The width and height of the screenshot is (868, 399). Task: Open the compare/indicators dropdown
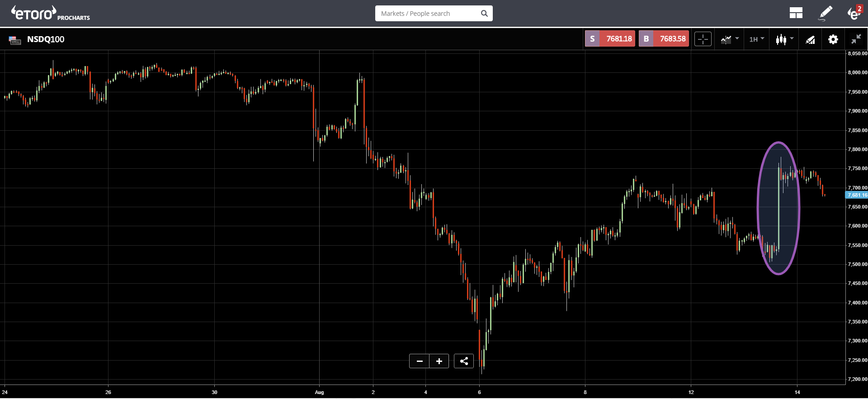coord(730,39)
